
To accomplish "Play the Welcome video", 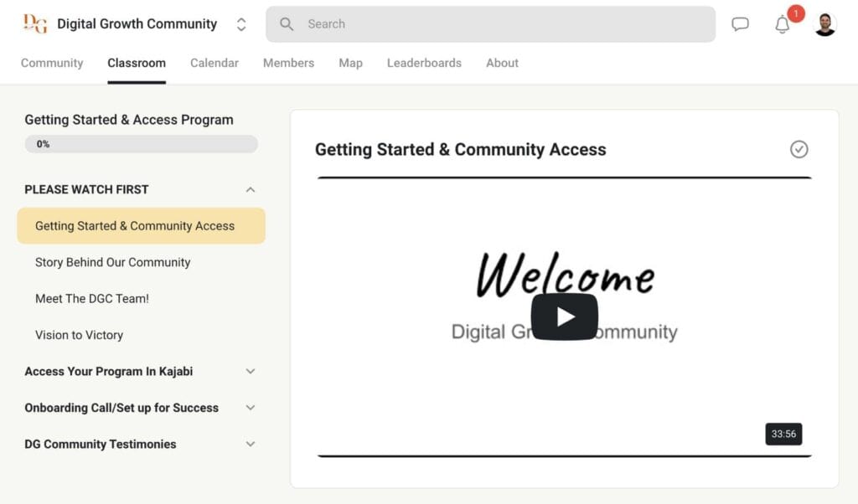I will [564, 316].
